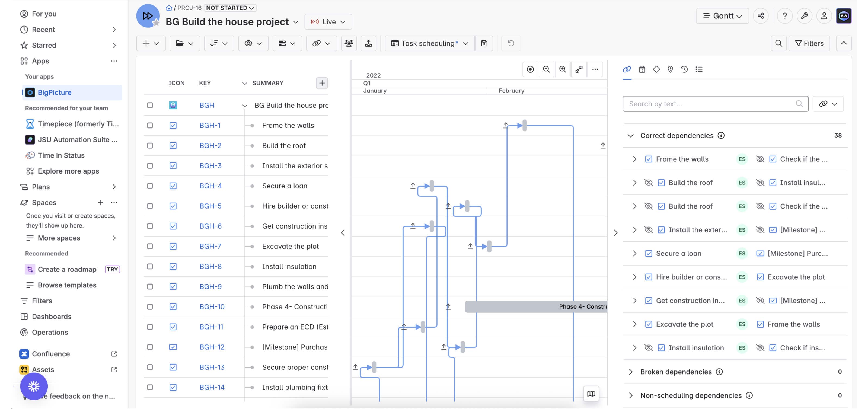The height and width of the screenshot is (409, 868).
Task: Click the search magnifier icon in toolbar
Action: [778, 43]
